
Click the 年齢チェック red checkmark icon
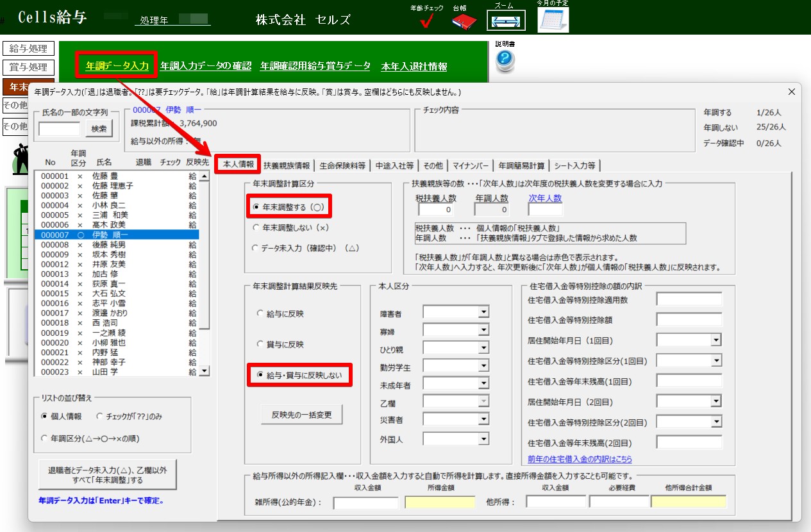(x=426, y=21)
